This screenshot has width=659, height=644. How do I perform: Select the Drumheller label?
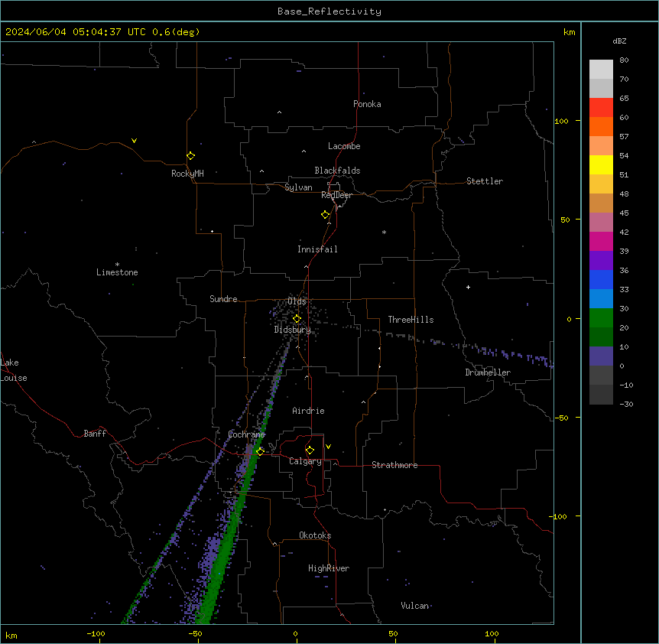point(488,372)
